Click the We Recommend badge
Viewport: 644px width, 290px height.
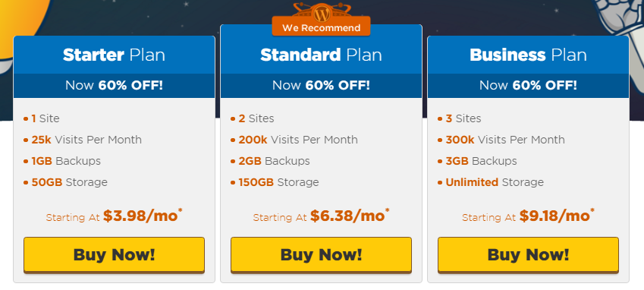point(321,27)
